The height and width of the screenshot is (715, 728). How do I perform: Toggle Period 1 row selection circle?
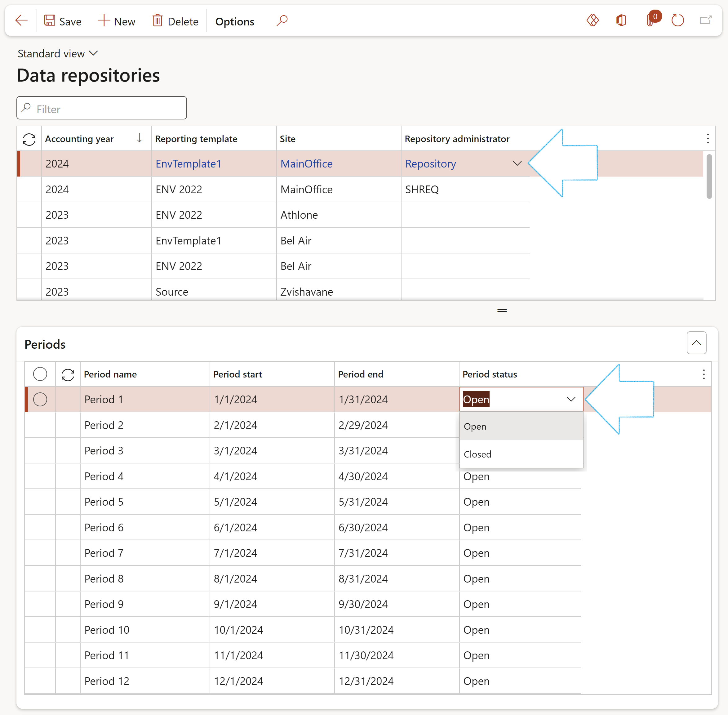click(x=40, y=399)
